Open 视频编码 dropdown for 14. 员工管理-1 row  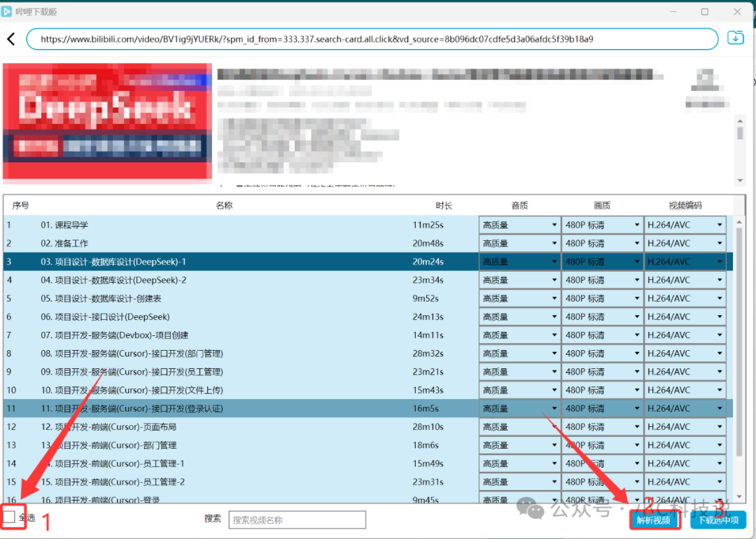(x=685, y=463)
